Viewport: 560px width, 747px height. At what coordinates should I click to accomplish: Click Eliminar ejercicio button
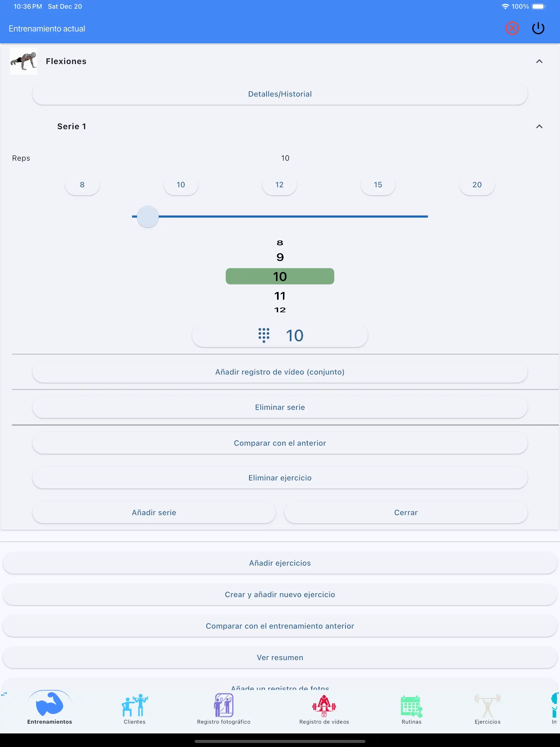280,478
